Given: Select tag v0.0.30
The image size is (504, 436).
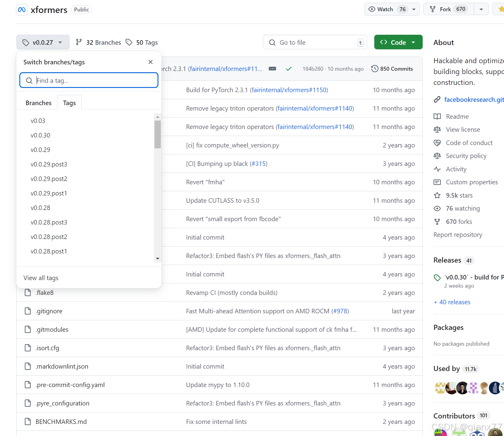Looking at the screenshot, I should pos(40,135).
